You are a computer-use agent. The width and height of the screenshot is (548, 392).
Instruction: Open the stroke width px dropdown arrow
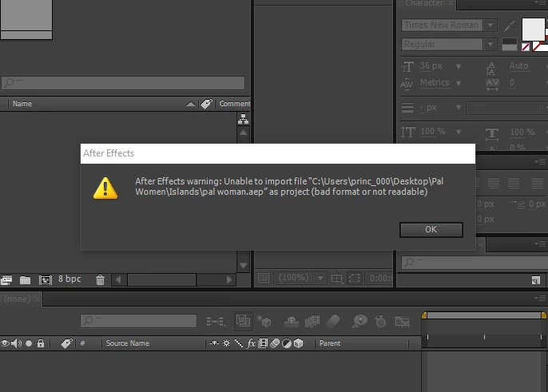coord(459,108)
